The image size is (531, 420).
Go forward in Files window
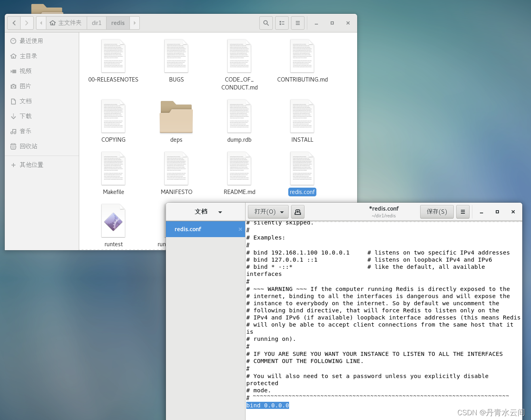pos(27,23)
